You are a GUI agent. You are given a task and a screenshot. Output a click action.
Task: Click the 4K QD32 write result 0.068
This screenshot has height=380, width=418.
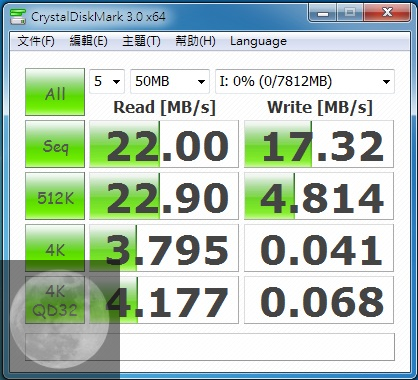[x=319, y=300]
